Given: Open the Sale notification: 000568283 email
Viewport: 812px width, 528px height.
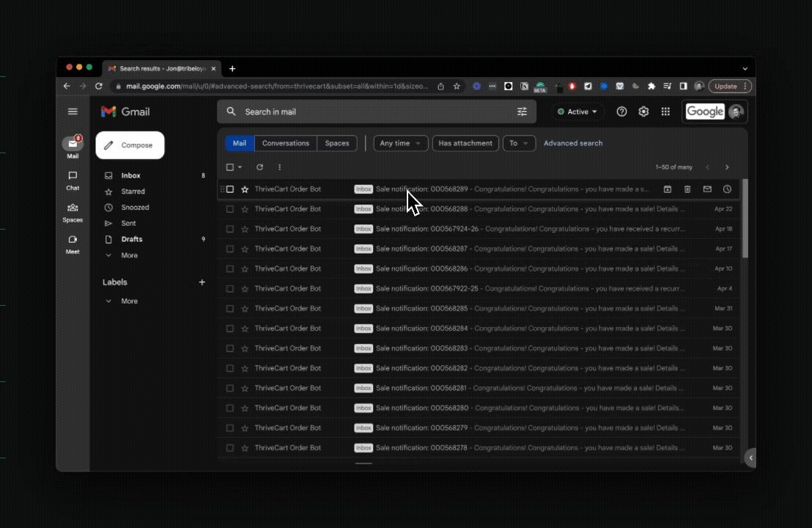Looking at the screenshot, I should click(479, 348).
